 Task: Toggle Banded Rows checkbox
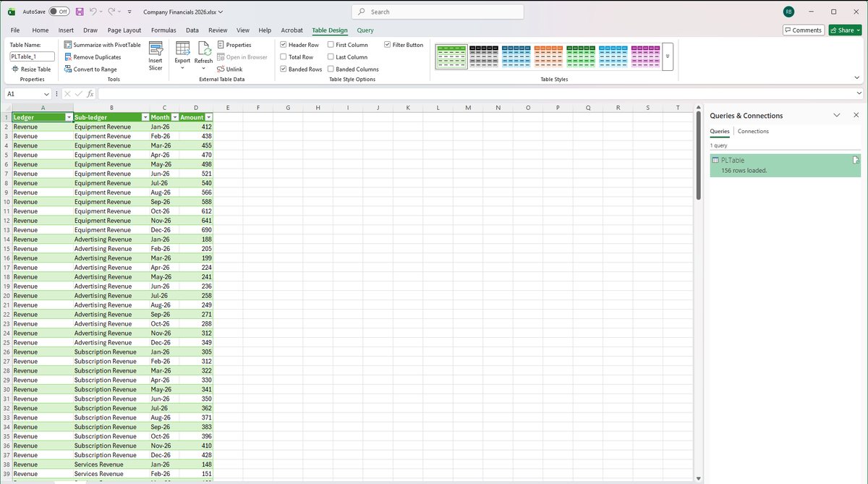click(x=284, y=69)
